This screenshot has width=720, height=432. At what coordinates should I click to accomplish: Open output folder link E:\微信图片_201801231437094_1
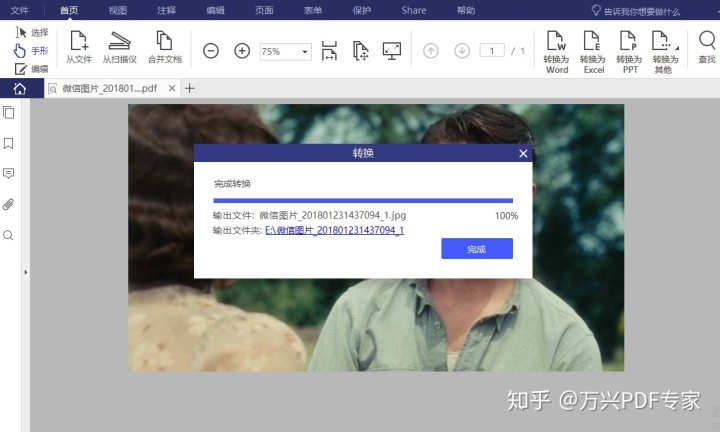pos(334,230)
